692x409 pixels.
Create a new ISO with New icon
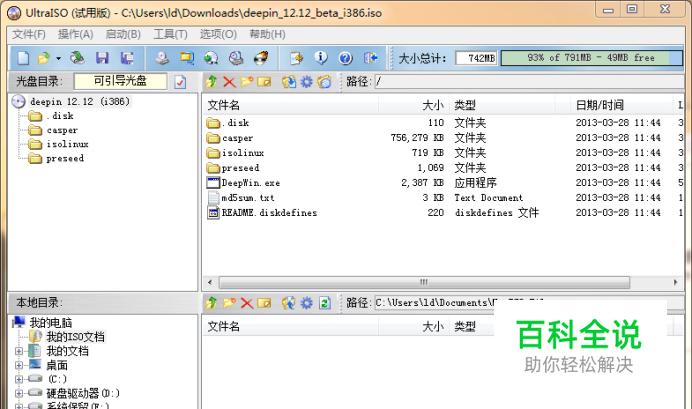[x=23, y=58]
